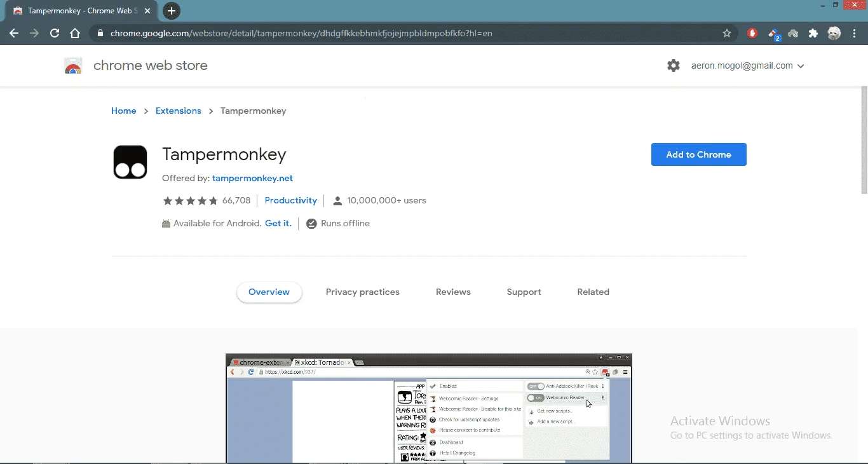Open the Privacy practices tab

tap(363, 292)
